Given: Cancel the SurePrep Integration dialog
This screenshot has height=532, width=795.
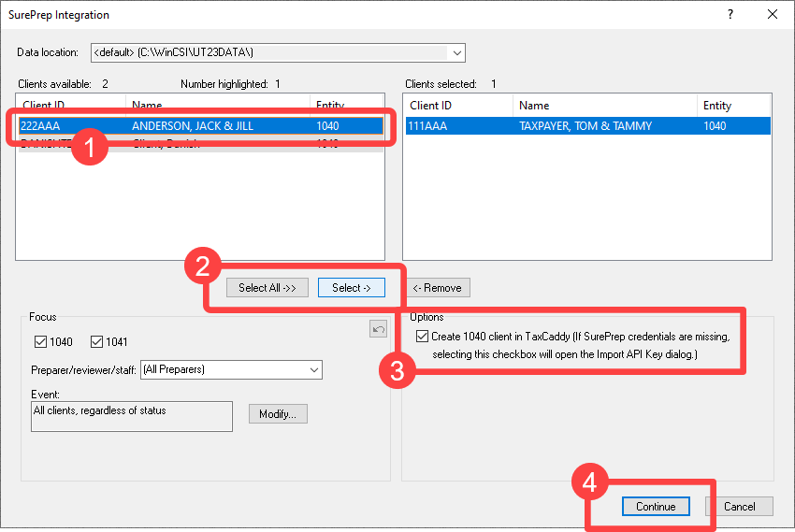Looking at the screenshot, I should pyautogui.click(x=739, y=507).
